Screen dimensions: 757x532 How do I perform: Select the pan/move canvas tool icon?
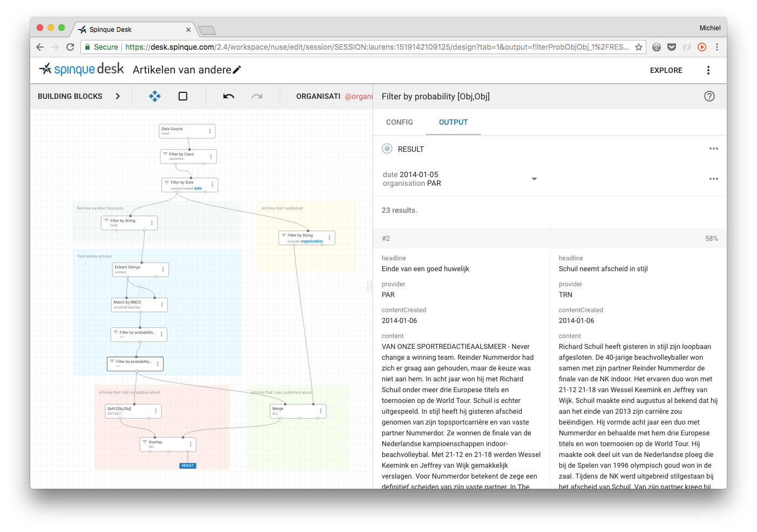[x=155, y=96]
